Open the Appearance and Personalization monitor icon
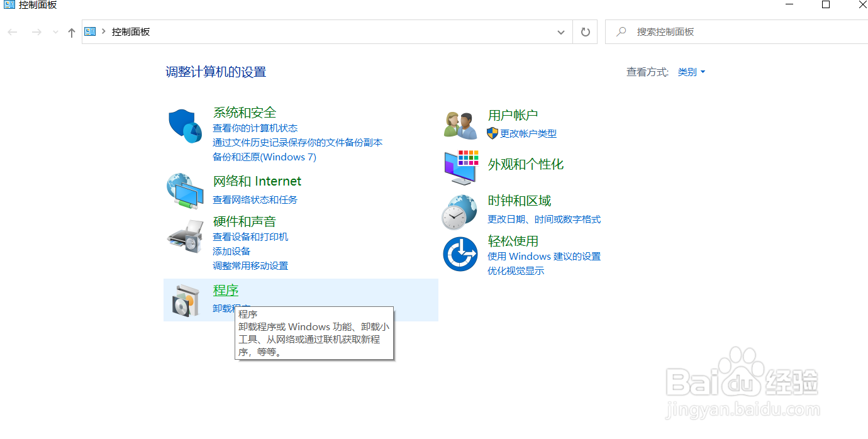 pyautogui.click(x=461, y=167)
